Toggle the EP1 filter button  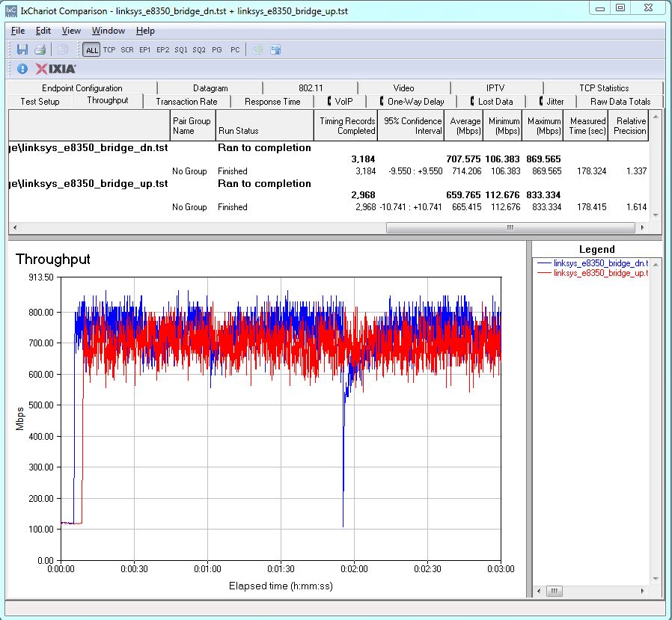145,49
